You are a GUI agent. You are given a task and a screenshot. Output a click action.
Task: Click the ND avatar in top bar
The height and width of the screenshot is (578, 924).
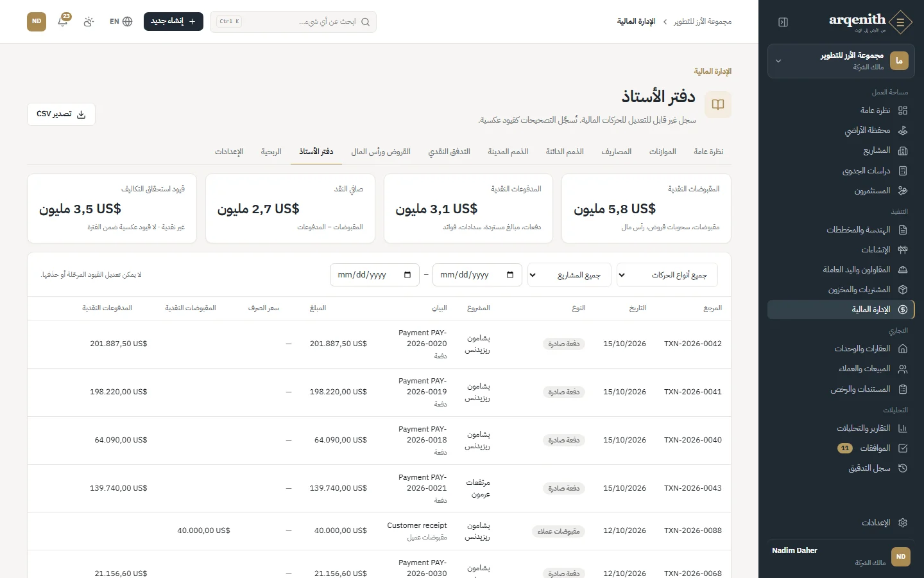click(x=37, y=21)
